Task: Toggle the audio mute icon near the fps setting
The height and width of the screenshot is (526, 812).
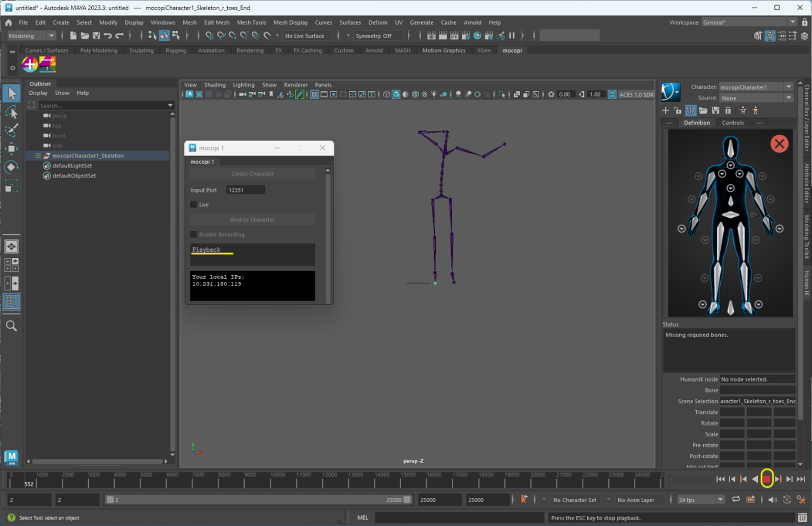Action: (x=772, y=500)
